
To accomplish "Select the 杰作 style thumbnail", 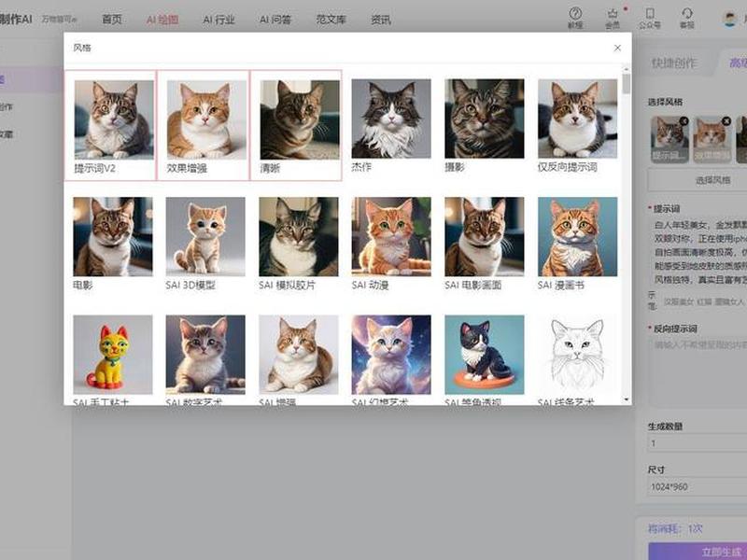I will (391, 119).
